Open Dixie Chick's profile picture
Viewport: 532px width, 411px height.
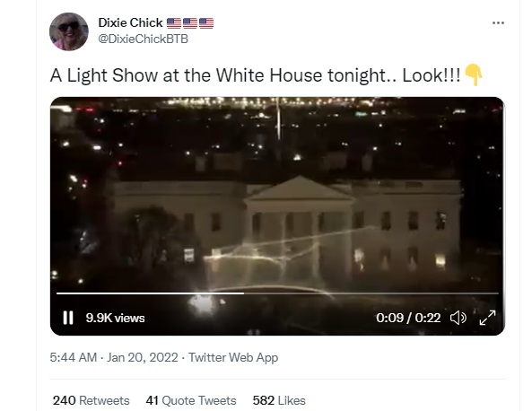(x=69, y=31)
